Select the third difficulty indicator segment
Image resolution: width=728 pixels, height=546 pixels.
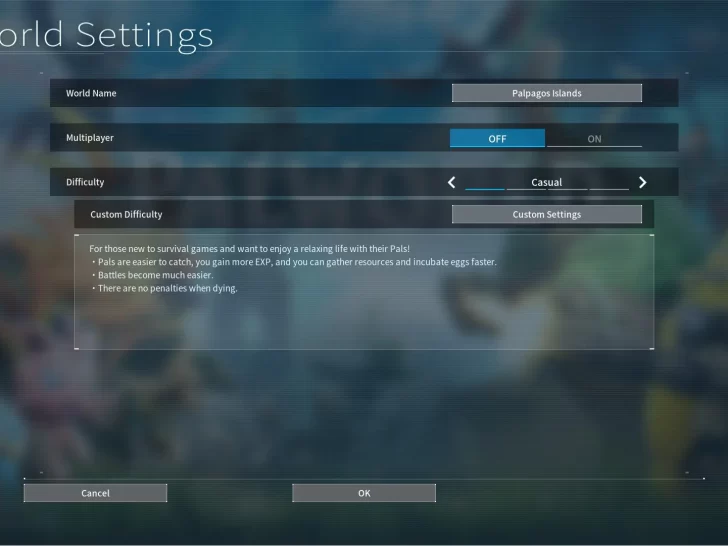click(x=567, y=188)
